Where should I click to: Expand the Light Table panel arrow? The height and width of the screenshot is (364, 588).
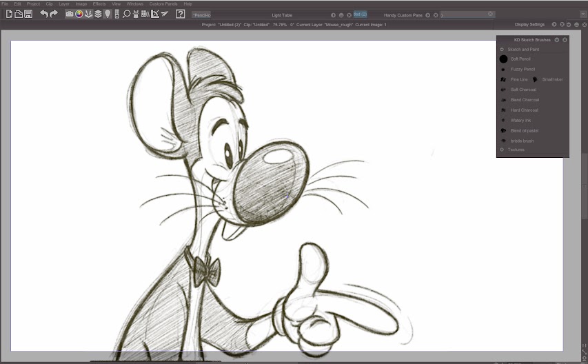(x=333, y=15)
